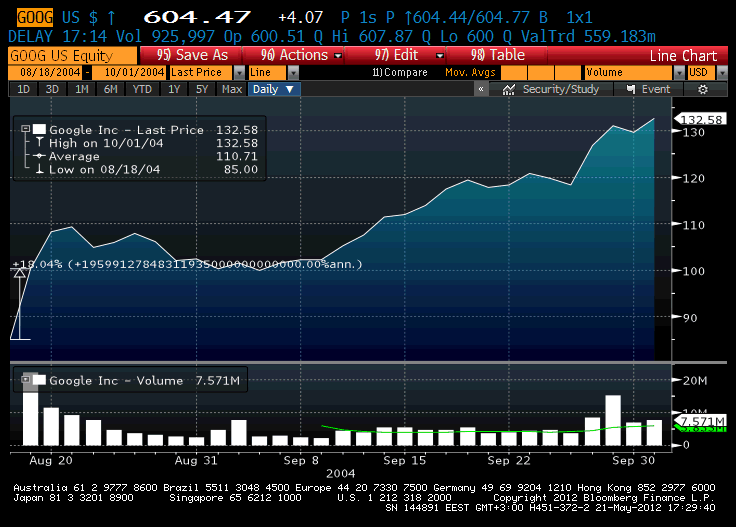Click the Sep 15 date axis label
The height and width of the screenshot is (527, 736).
(404, 460)
